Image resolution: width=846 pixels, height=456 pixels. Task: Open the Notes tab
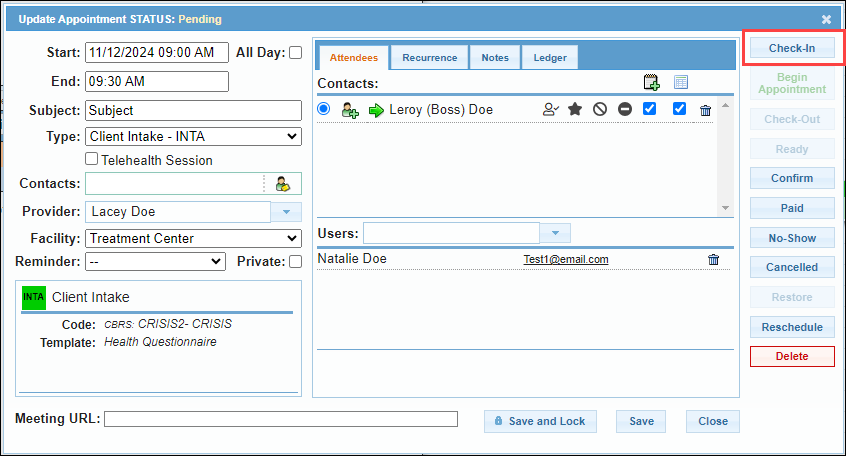(495, 58)
